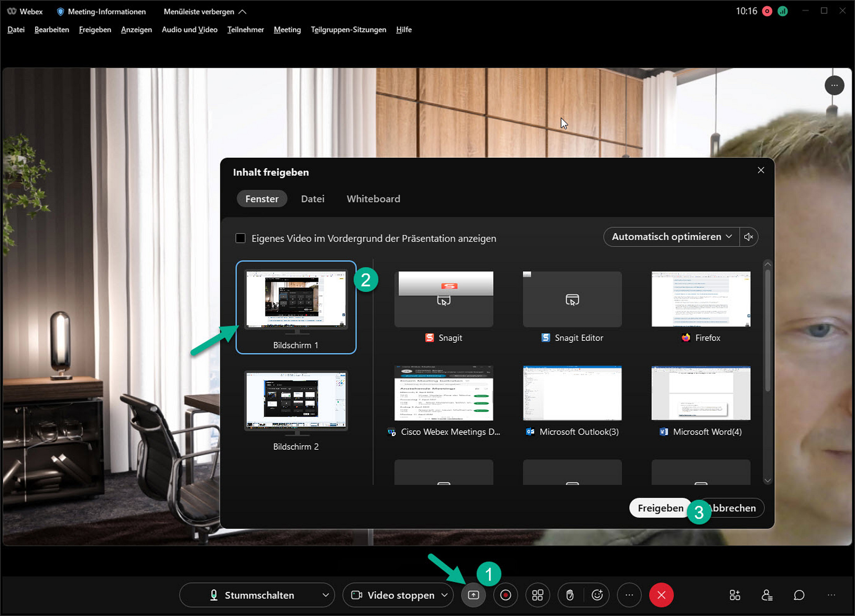Expand audio options arrow beside Stummschalten
This screenshot has width=855, height=616.
[x=326, y=595]
